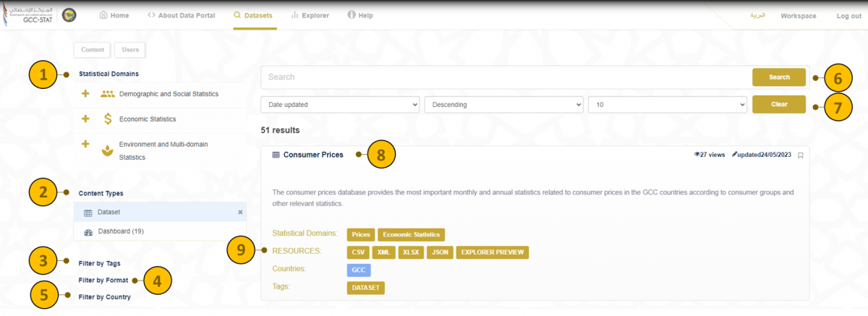Click the people icon for Demographic Statistics
The height and width of the screenshot is (316, 868).
(108, 94)
